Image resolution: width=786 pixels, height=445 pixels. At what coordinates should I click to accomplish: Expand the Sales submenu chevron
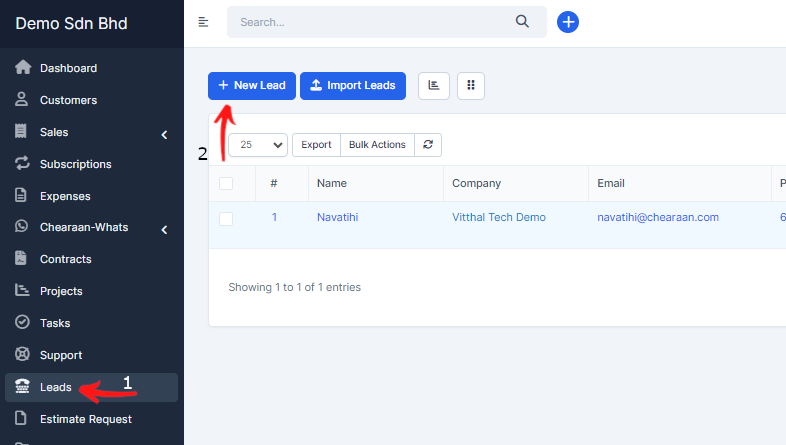point(164,133)
